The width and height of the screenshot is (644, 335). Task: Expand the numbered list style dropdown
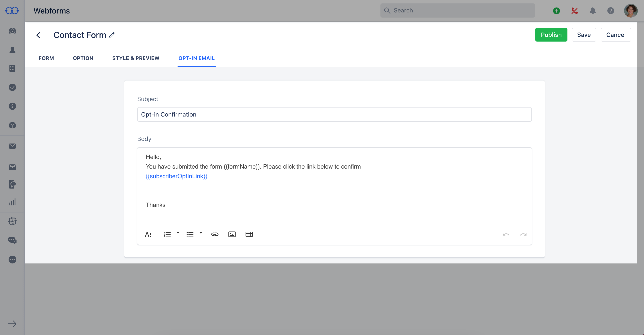[x=178, y=233]
